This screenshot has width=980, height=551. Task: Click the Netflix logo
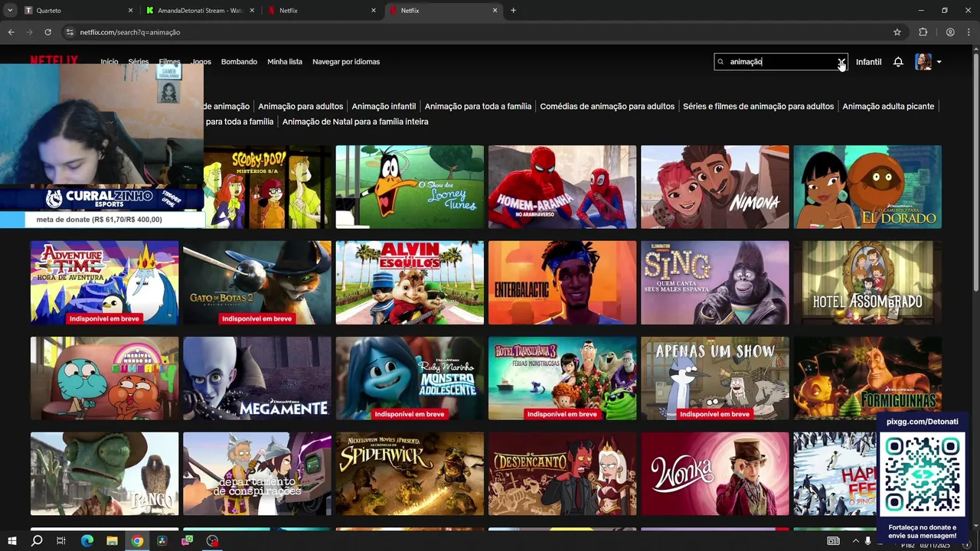tap(54, 60)
